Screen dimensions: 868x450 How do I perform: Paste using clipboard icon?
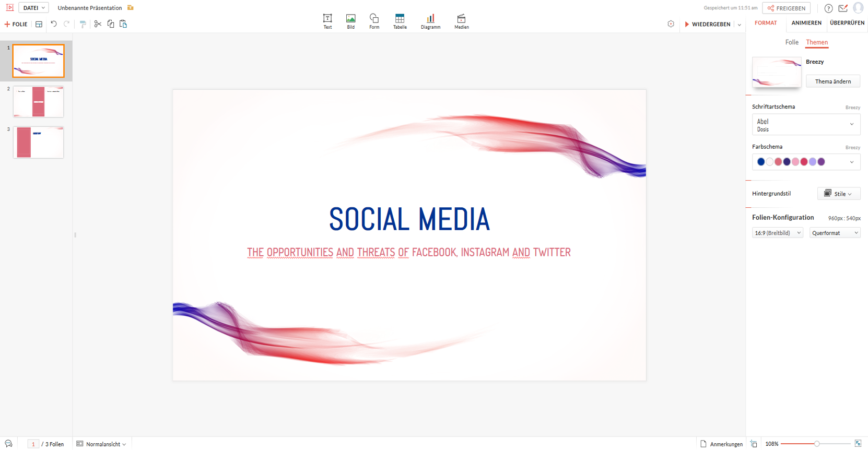point(123,24)
